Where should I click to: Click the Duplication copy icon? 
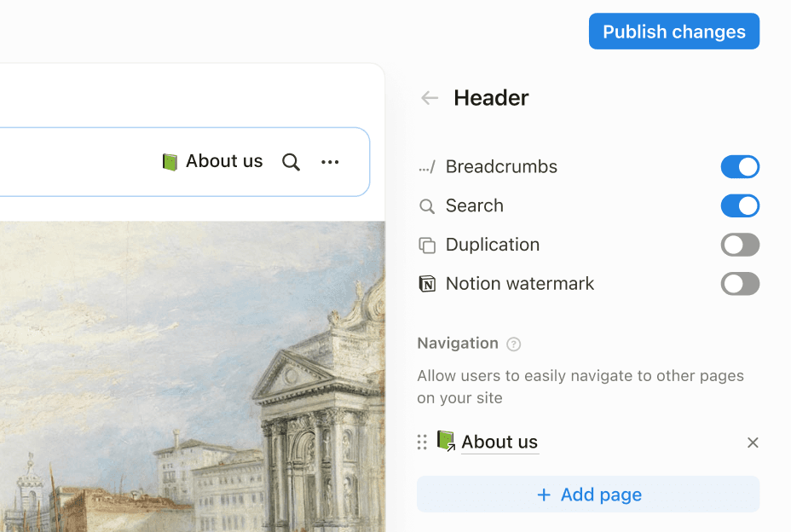427,246
